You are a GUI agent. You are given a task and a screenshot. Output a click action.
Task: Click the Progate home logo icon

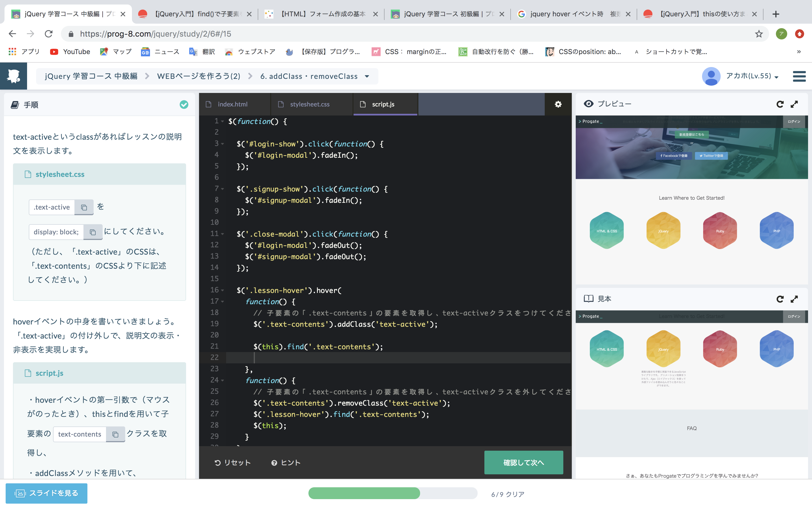[x=14, y=76]
